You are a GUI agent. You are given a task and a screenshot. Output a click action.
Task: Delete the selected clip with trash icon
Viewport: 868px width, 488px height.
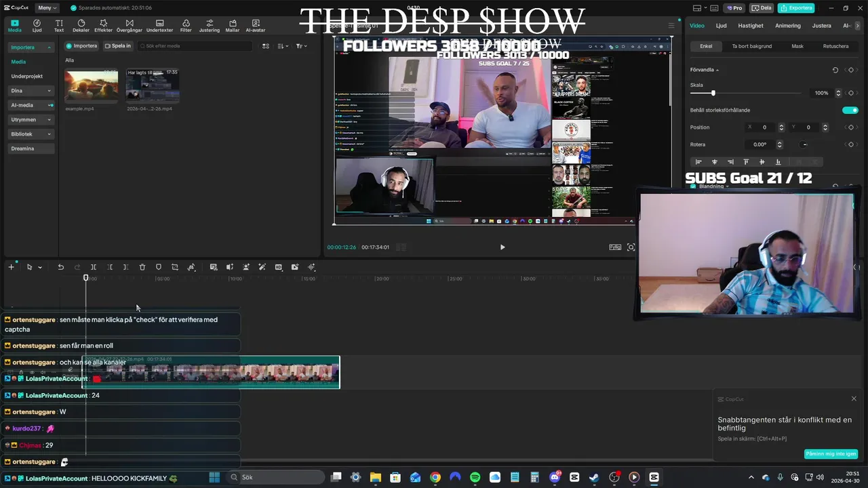[x=142, y=267]
